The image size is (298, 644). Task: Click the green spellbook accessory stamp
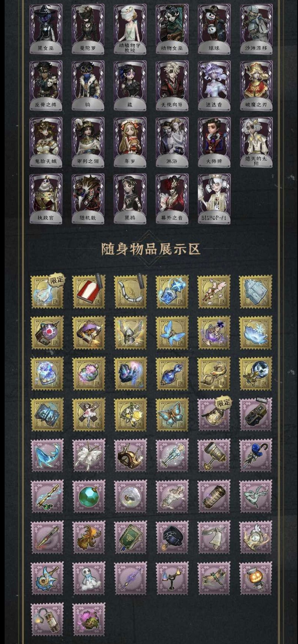131,537
